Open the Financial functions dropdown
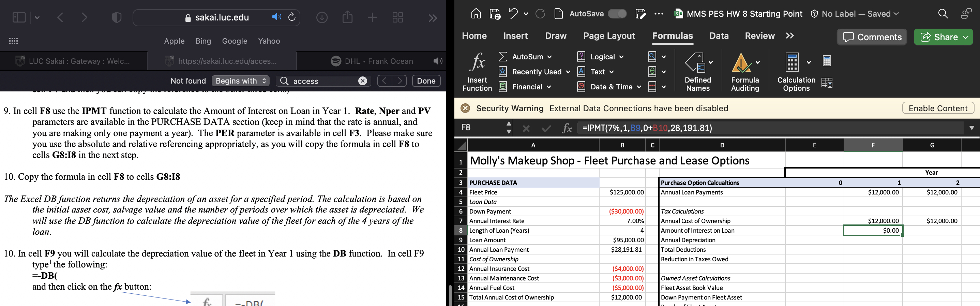The width and height of the screenshot is (980, 306). [548, 87]
